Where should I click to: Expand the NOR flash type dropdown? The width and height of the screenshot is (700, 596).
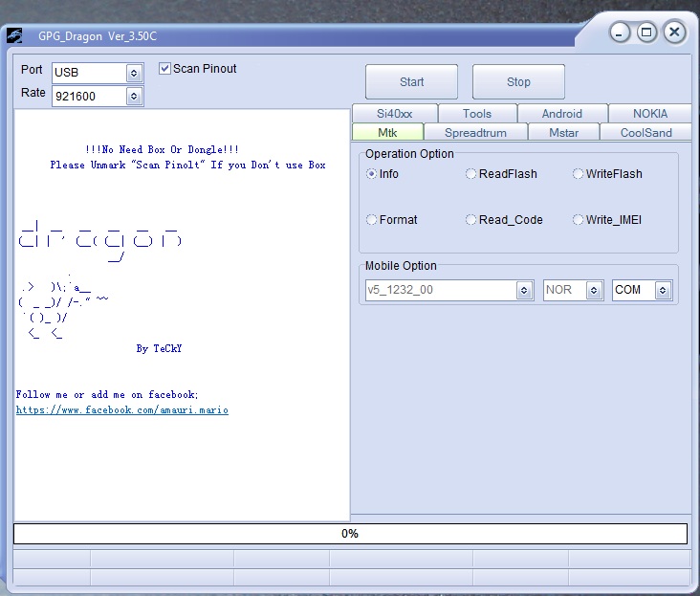pos(594,290)
